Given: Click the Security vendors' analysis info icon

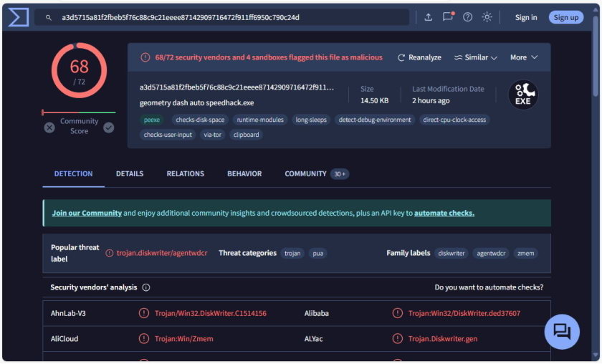Looking at the screenshot, I should 146,287.
